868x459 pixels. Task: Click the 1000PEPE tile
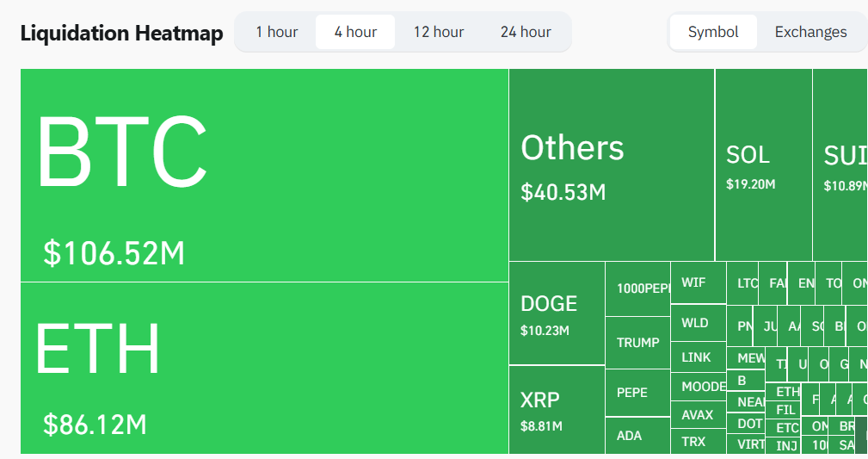(638, 288)
